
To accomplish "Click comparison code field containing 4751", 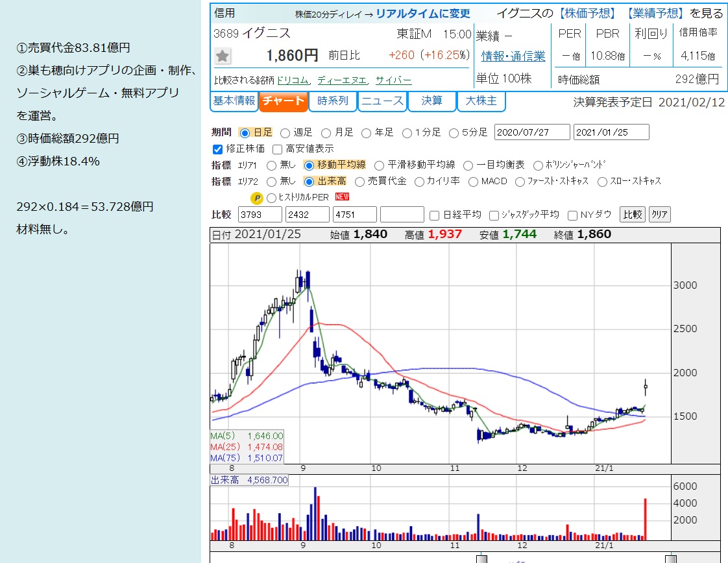I will (355, 215).
